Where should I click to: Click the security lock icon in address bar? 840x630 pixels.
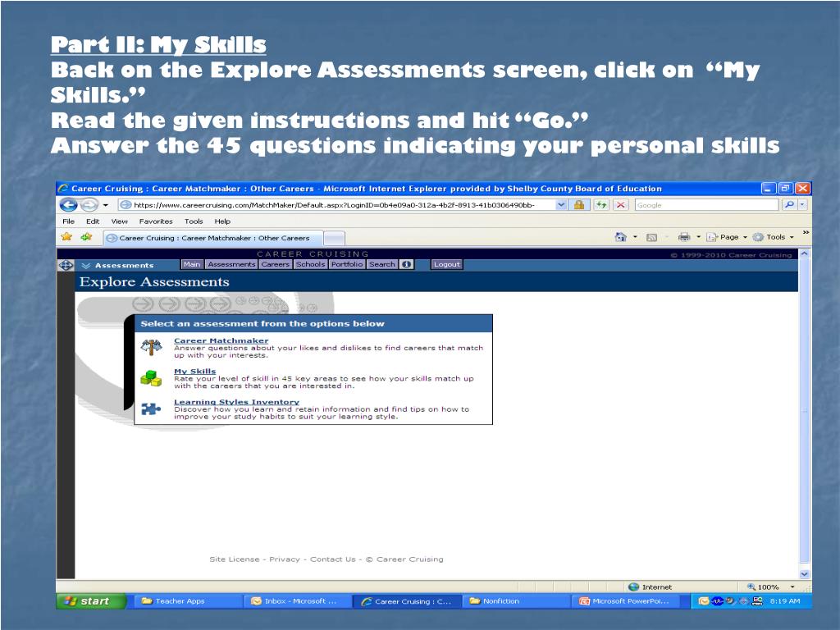click(x=579, y=204)
